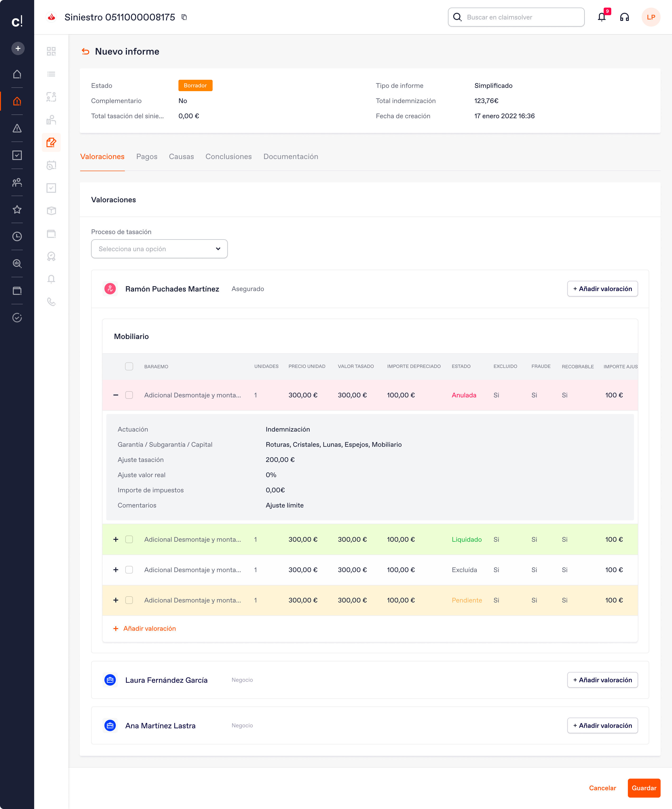Copy the claim number with copy icon
Viewport: 672px width, 809px height.
[x=184, y=17]
